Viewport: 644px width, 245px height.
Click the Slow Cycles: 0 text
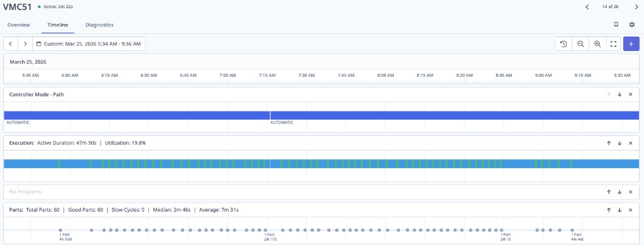128,210
